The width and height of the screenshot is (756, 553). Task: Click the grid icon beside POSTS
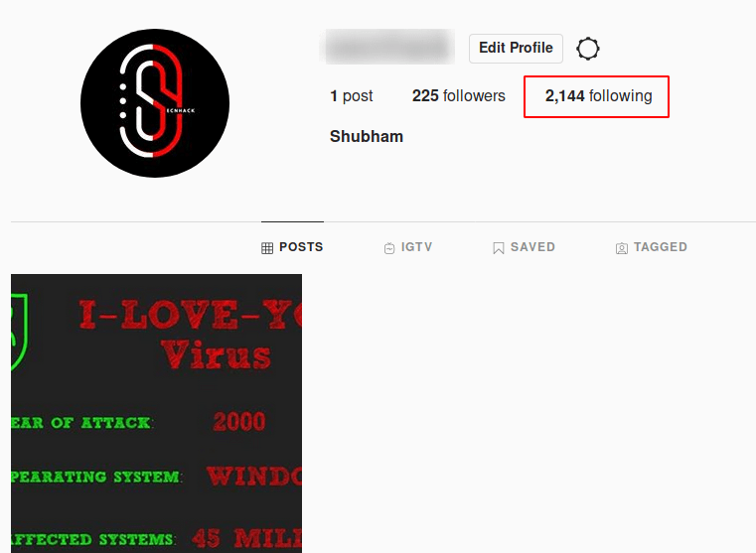(x=267, y=248)
